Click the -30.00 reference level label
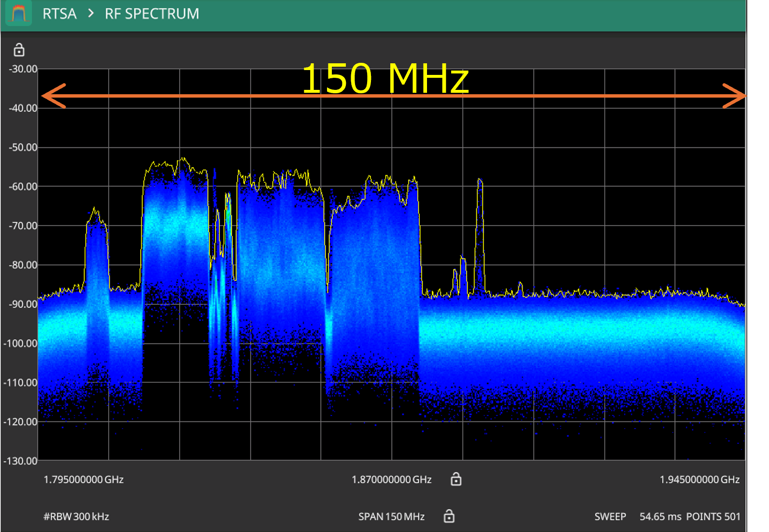Viewport: 769px width, 532px height. click(23, 69)
